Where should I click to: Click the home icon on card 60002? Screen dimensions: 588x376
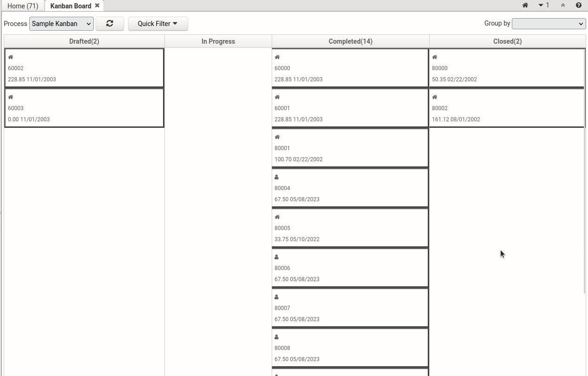pos(11,57)
